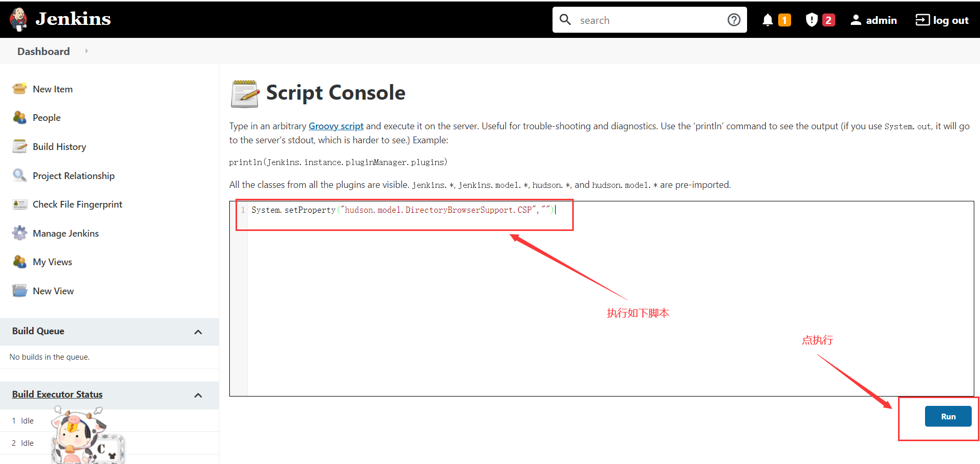Viewport: 980px width, 464px height.
Task: Collapse the Build Queue panel
Action: (x=198, y=332)
